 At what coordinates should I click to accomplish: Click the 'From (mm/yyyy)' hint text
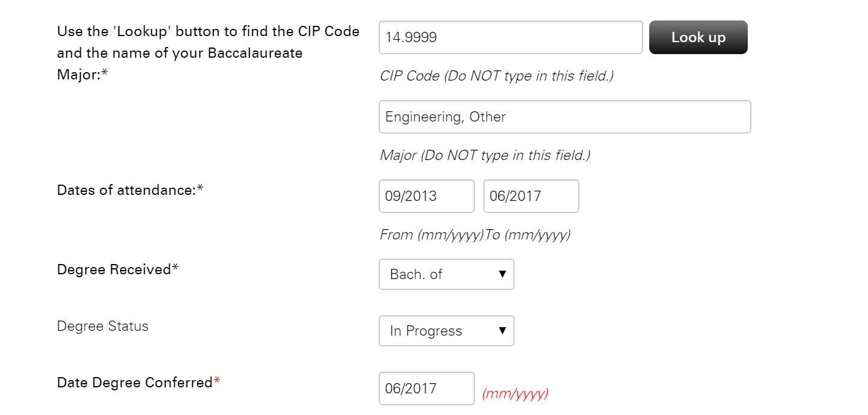click(x=432, y=235)
